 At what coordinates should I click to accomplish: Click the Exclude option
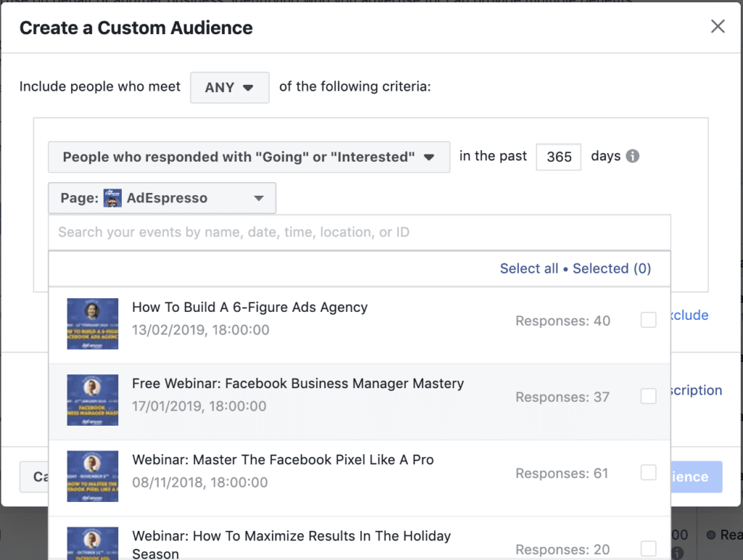pos(689,315)
